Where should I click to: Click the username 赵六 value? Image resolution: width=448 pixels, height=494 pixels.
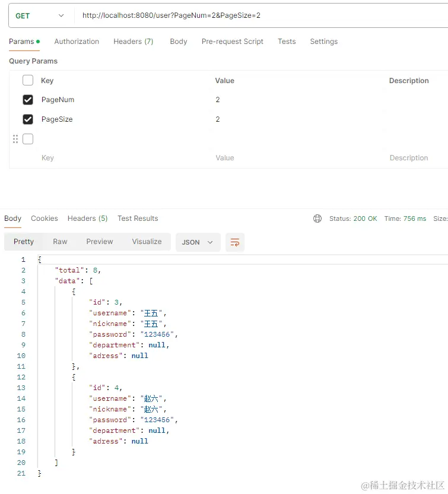point(151,398)
